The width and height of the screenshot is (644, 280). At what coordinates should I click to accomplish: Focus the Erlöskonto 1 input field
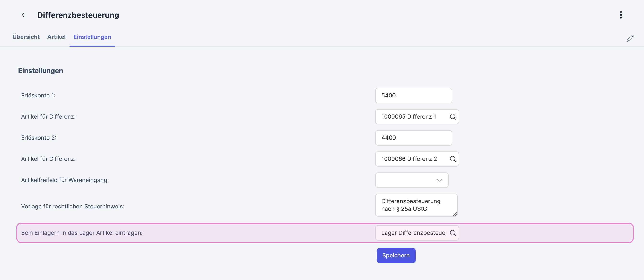[414, 95]
